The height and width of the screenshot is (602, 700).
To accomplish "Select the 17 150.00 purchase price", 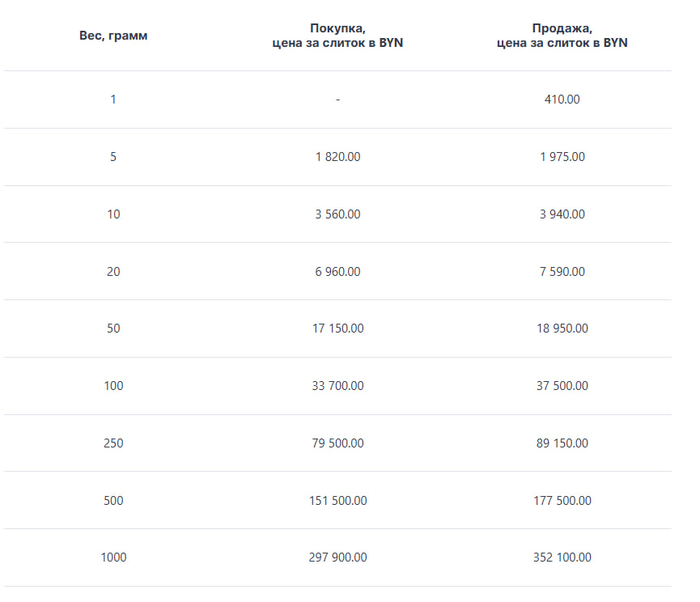I will [337, 329].
